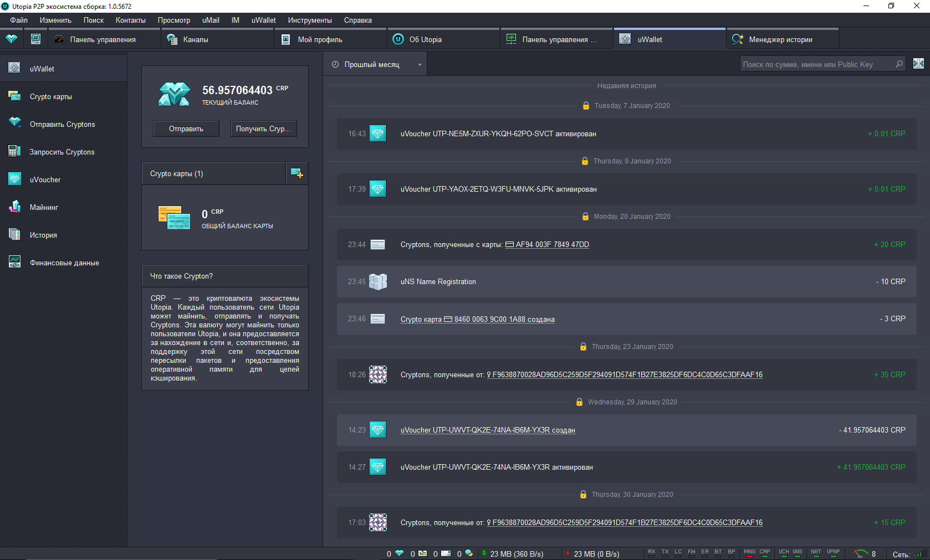Open the Crypto карта 8460 0063 9C00 1A88 link
This screenshot has height=560, width=930.
[x=478, y=319]
